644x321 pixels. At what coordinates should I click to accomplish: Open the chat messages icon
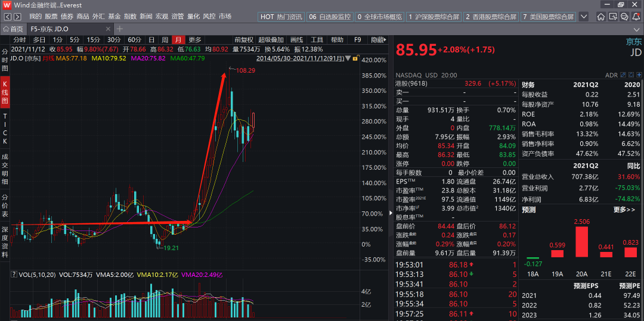point(624,17)
